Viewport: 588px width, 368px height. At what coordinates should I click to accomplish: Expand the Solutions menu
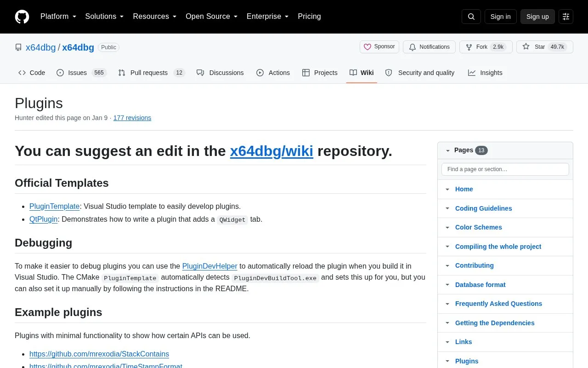tap(105, 17)
